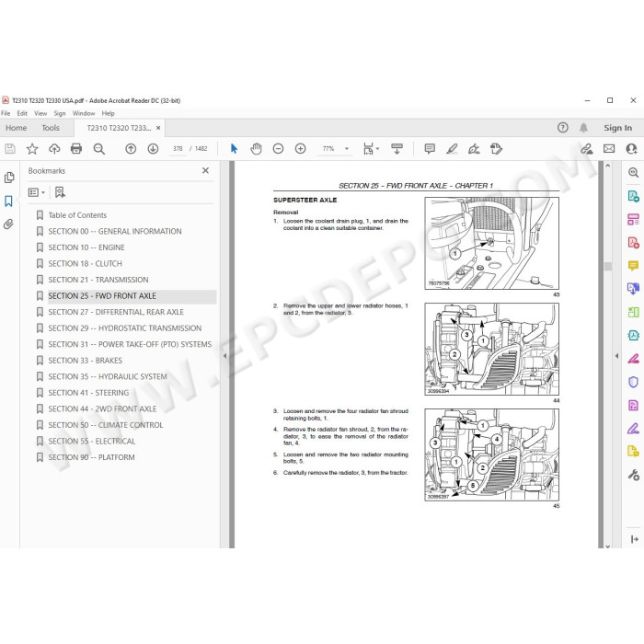The width and height of the screenshot is (644, 644).
Task: Open the Window menu
Action: tap(84, 113)
